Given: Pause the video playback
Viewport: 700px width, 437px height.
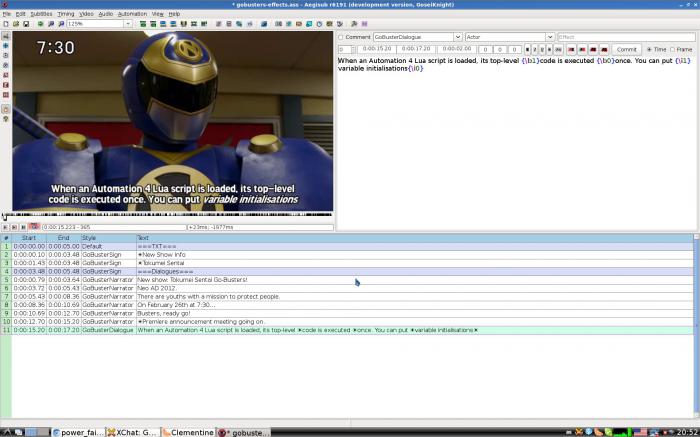Looking at the screenshot, I should coord(23,227).
